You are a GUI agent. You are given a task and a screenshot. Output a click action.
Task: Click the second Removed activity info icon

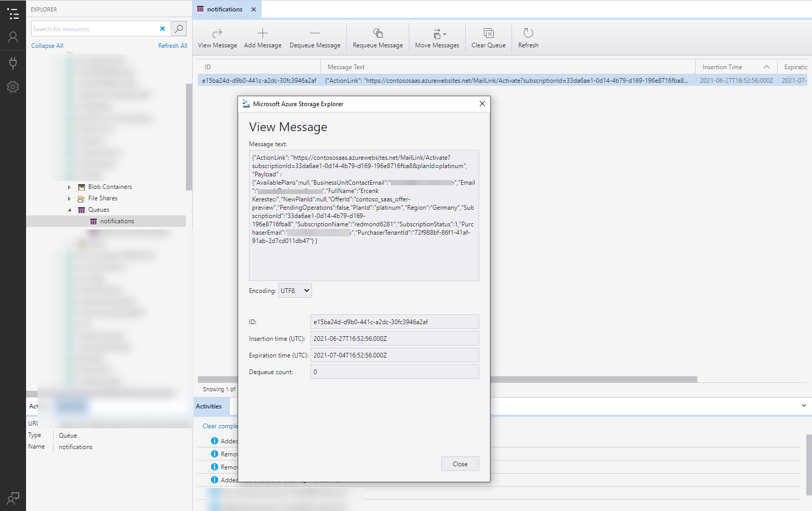pos(214,467)
